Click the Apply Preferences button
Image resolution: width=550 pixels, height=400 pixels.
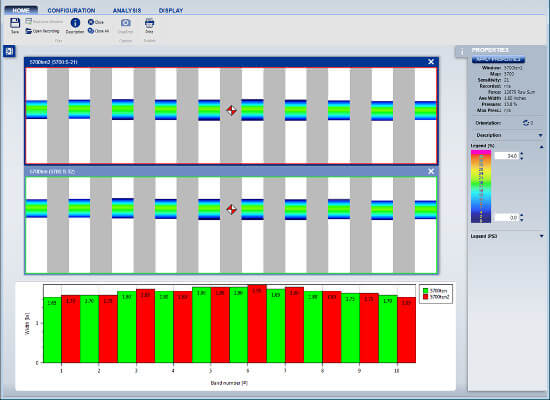point(498,60)
